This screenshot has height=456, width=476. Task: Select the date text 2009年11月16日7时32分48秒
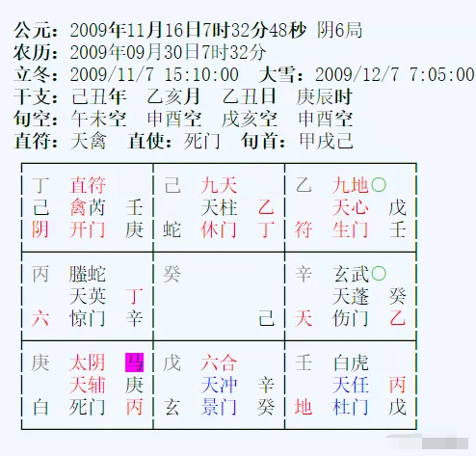(188, 30)
